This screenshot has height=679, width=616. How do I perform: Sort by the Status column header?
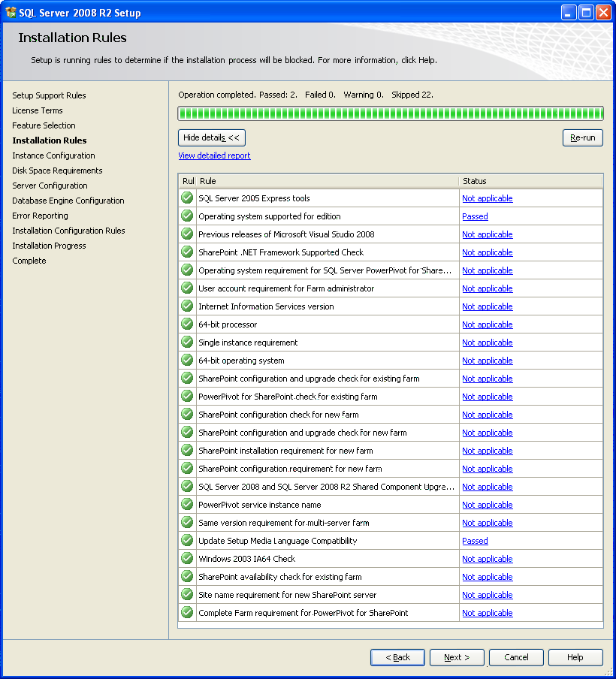click(530, 181)
